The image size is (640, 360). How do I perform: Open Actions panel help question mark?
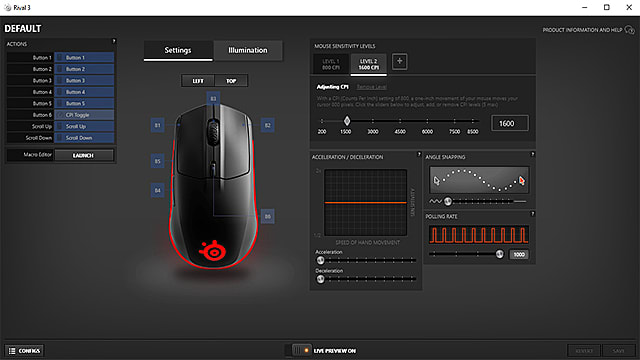click(x=114, y=41)
